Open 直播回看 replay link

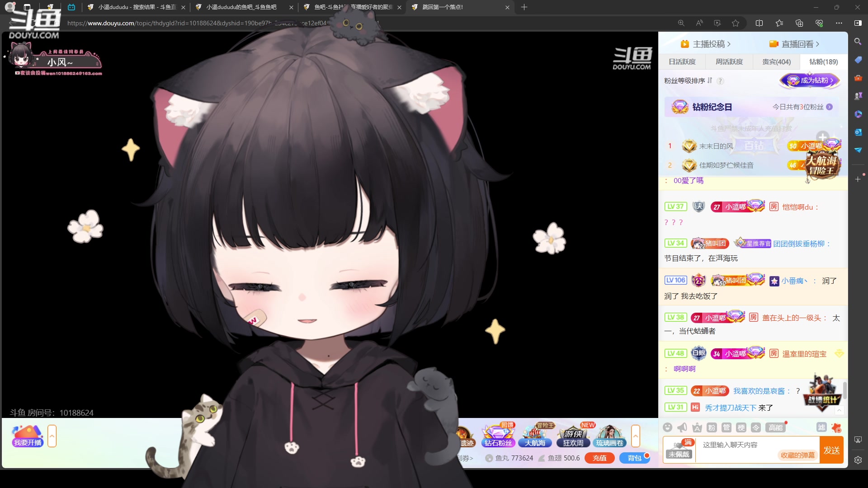click(x=794, y=44)
